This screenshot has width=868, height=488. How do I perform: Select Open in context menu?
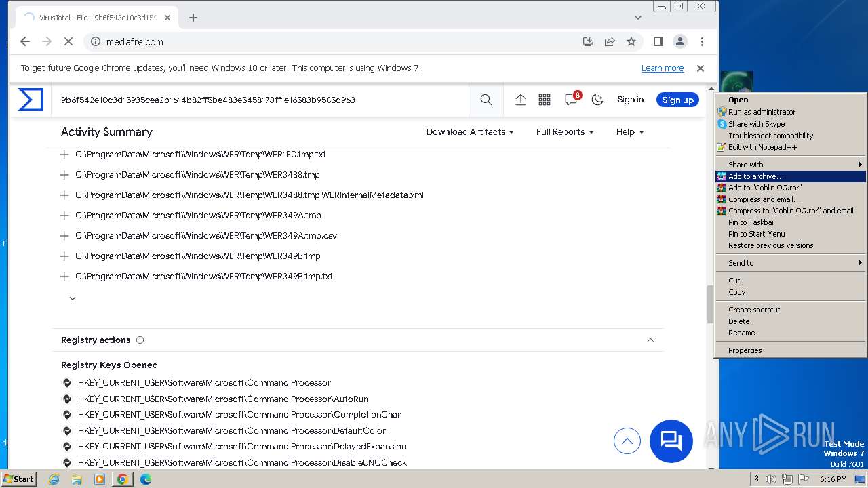791,100
